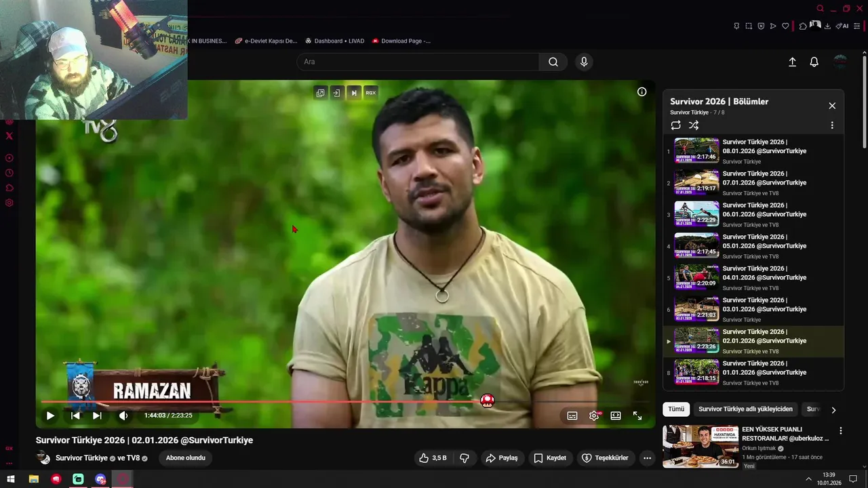The width and height of the screenshot is (868, 488).
Task: Switch to theater mode
Action: (x=616, y=415)
